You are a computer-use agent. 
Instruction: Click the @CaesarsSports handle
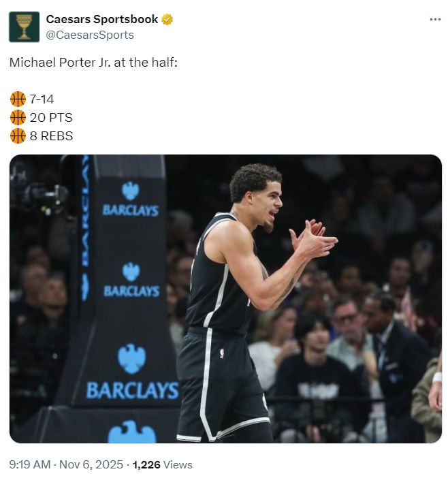90,35
